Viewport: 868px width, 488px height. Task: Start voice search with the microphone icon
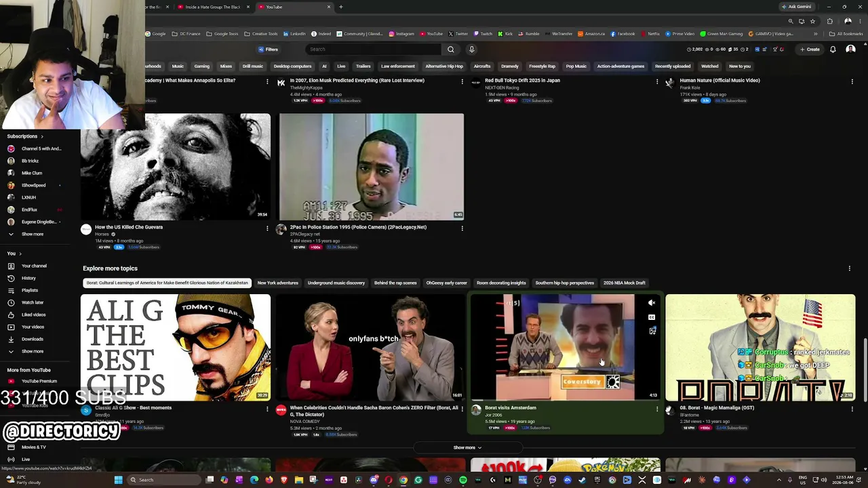(472, 49)
